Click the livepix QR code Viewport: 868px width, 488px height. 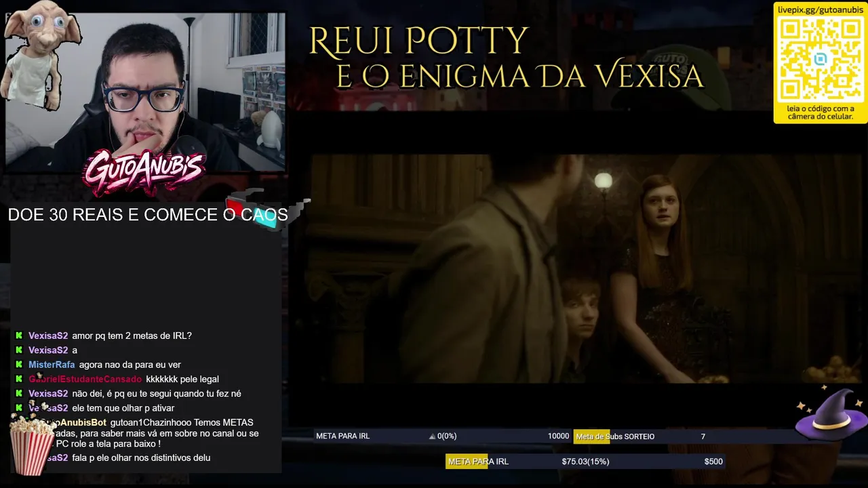(x=821, y=59)
